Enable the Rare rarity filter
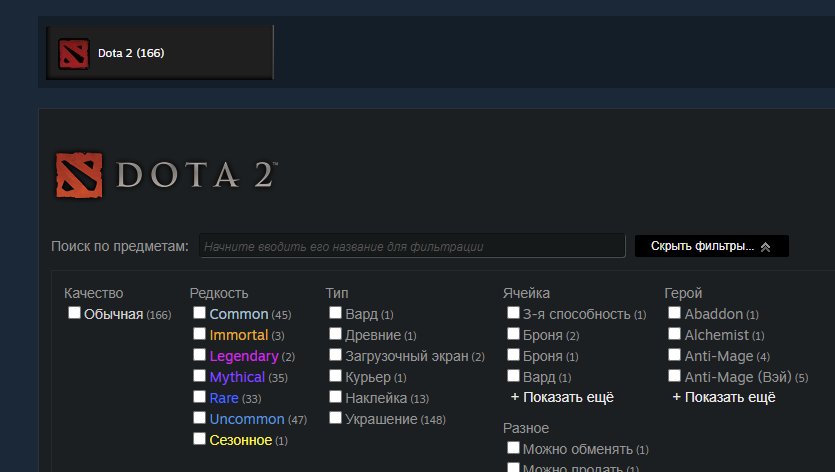Screen dimensions: 835x472 pos(200,398)
